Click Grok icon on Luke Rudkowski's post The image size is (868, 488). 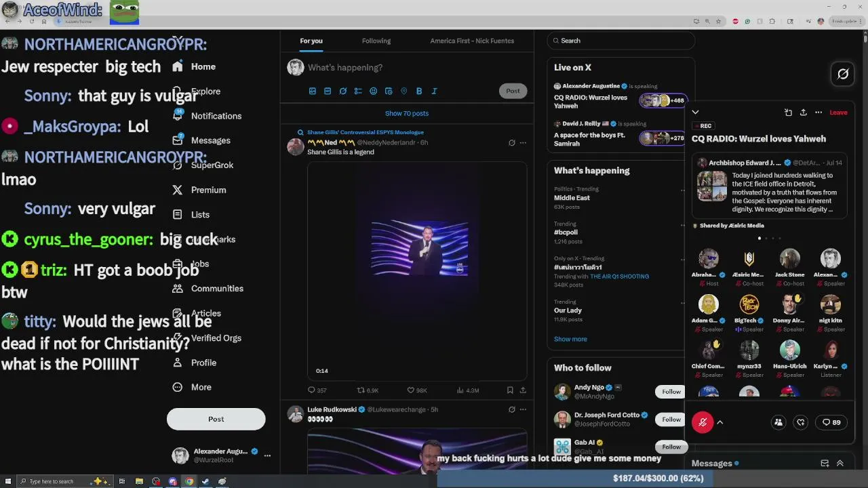tap(512, 409)
